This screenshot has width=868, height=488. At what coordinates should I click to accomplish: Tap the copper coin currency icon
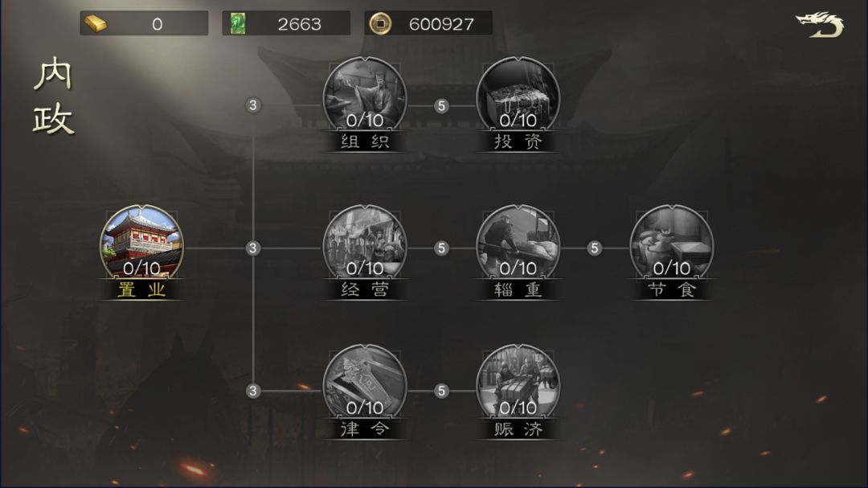[x=379, y=24]
